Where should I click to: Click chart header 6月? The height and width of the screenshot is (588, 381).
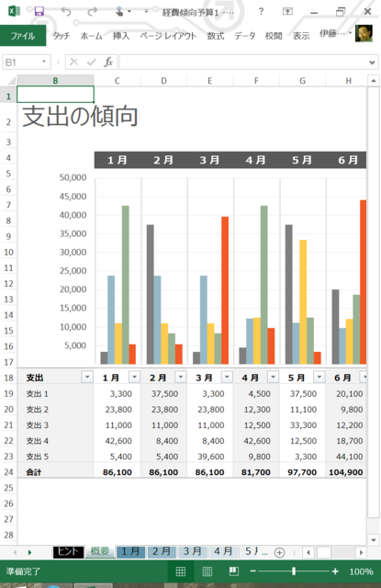pyautogui.click(x=347, y=160)
